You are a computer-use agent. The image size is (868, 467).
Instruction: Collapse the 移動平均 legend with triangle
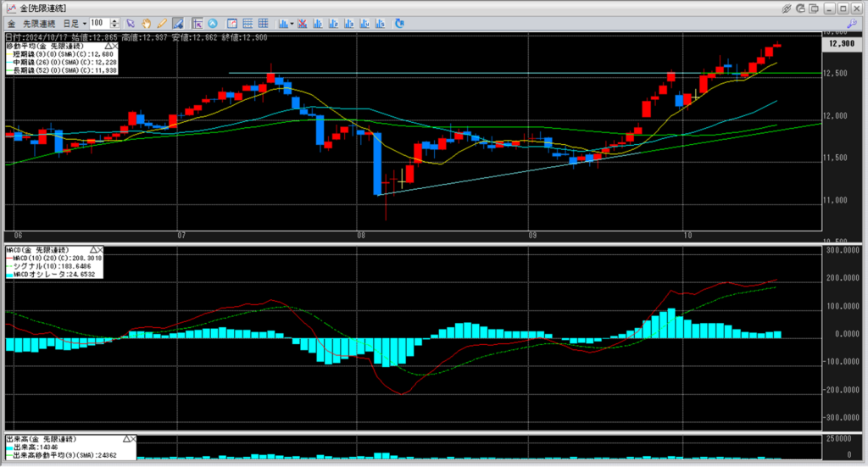[x=108, y=47]
